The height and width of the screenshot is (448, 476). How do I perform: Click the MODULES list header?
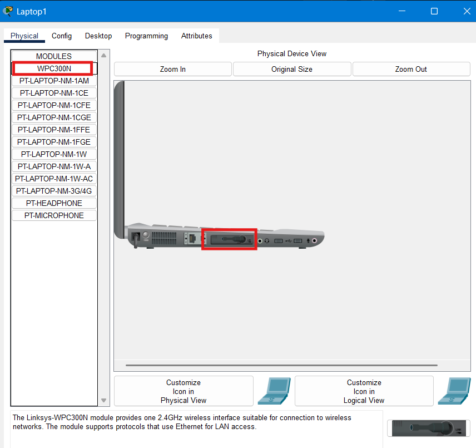54,56
